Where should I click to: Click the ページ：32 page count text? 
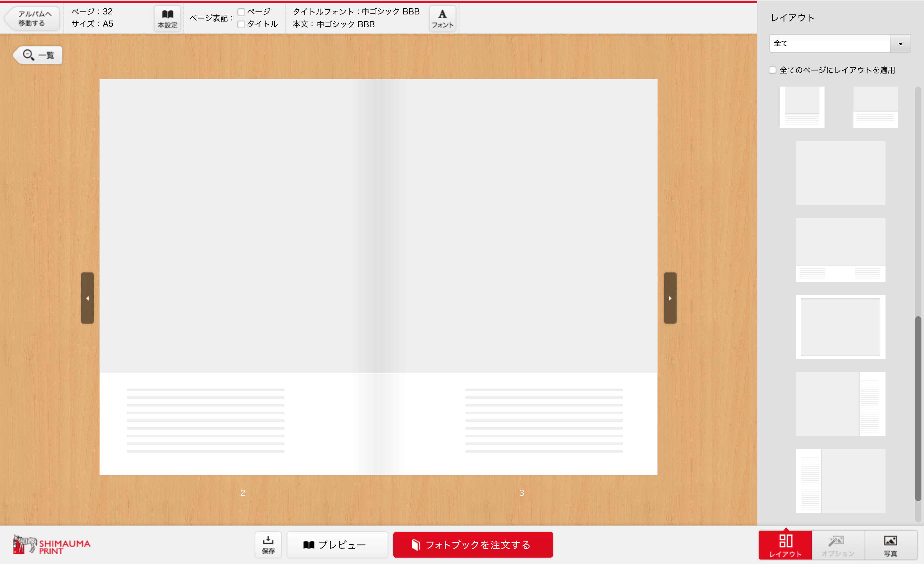tap(92, 12)
